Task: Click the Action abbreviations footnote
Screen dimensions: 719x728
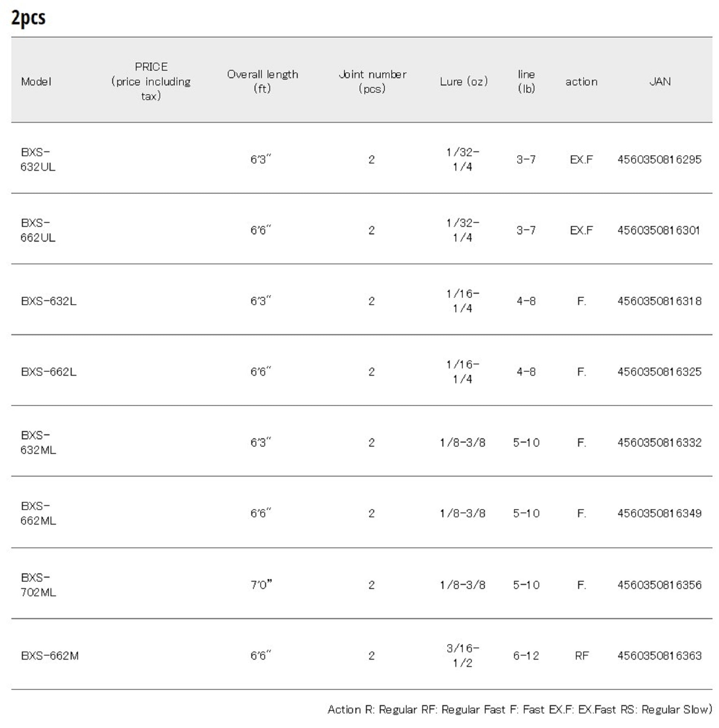Action: tap(519, 709)
